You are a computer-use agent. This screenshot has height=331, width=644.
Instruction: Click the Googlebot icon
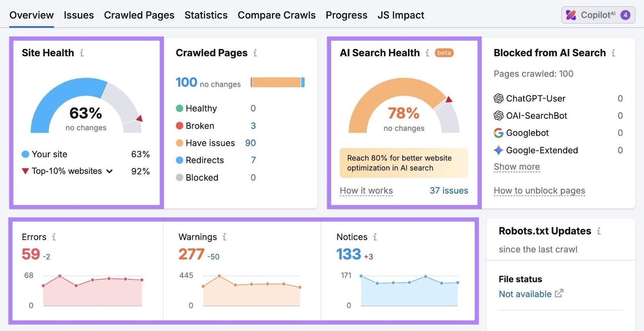point(499,133)
